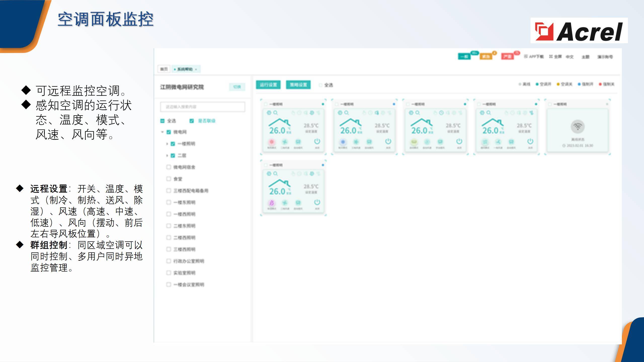Image resolution: width=644 pixels, height=362 pixels.
Task: Click the purple mode icon on bottom panel
Action: 271,203
